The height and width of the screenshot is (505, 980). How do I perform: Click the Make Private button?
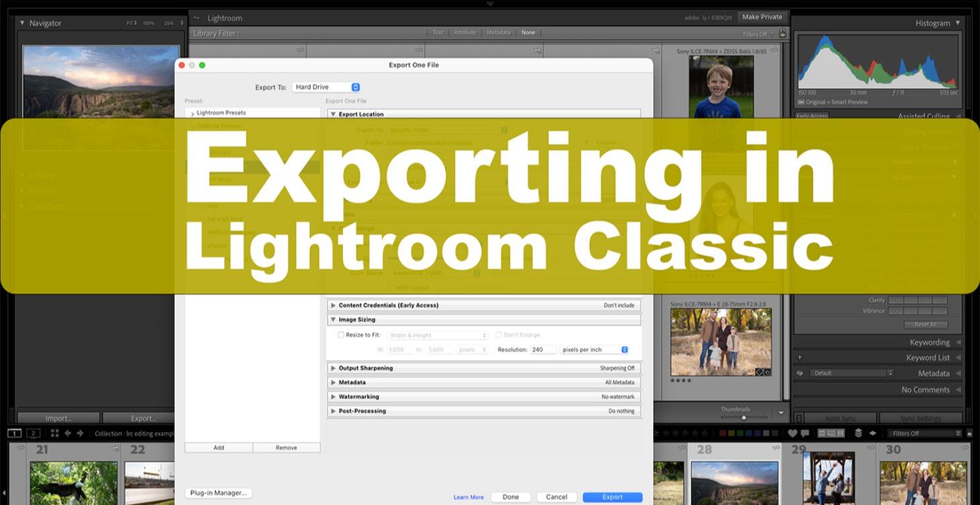pos(762,17)
